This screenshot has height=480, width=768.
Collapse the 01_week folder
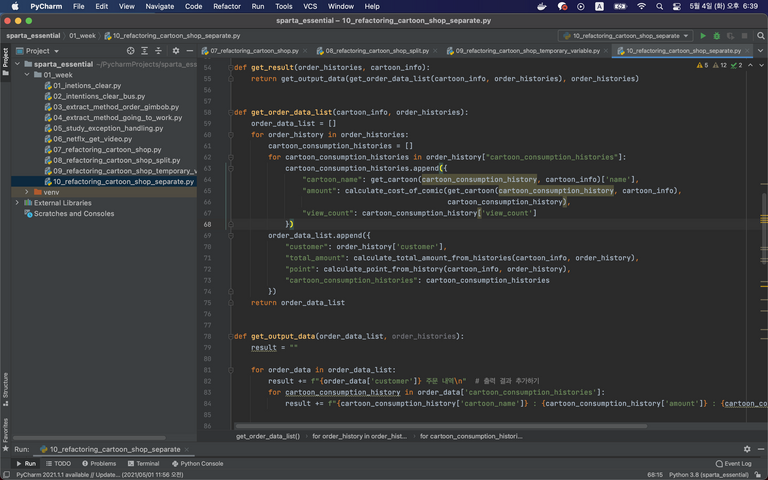27,74
